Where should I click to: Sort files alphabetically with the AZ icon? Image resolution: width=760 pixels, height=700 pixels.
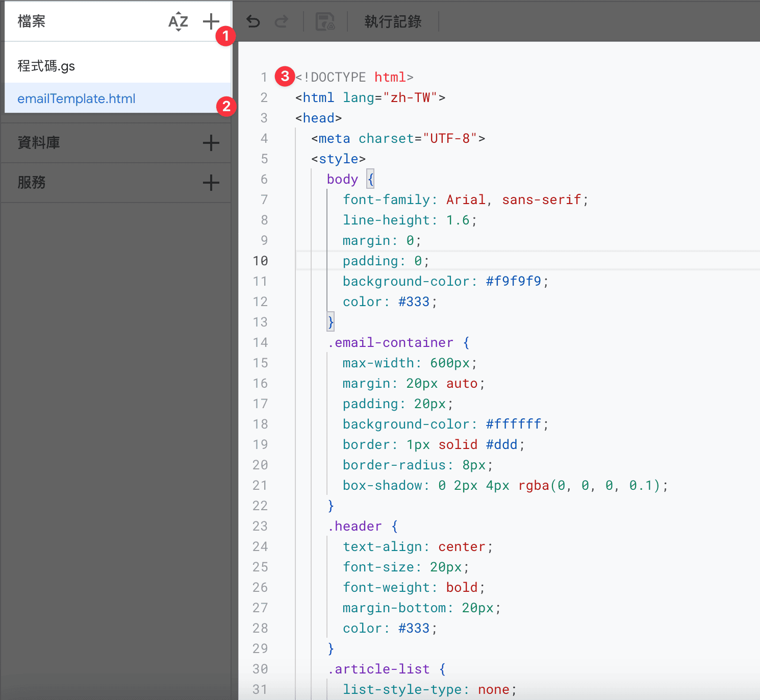(178, 21)
